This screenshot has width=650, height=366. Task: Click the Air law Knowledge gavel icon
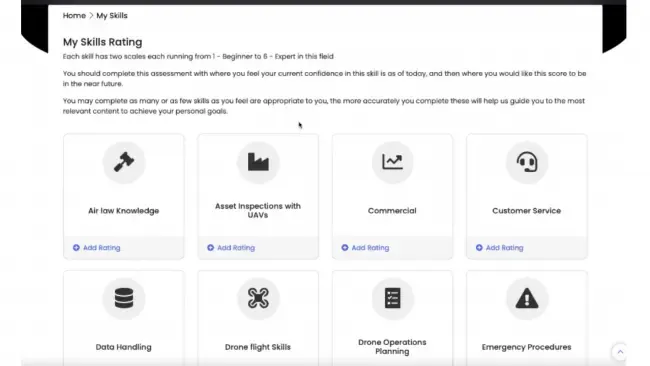coord(124,162)
